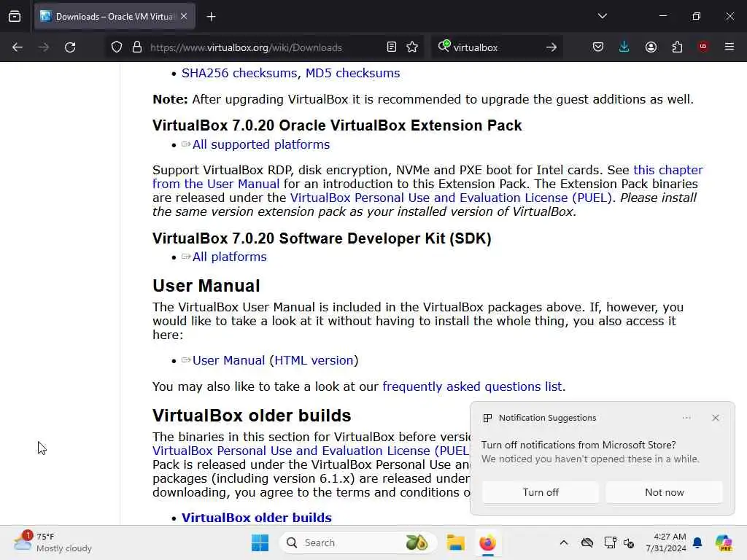Submit virtualbox search with arrow

(551, 47)
